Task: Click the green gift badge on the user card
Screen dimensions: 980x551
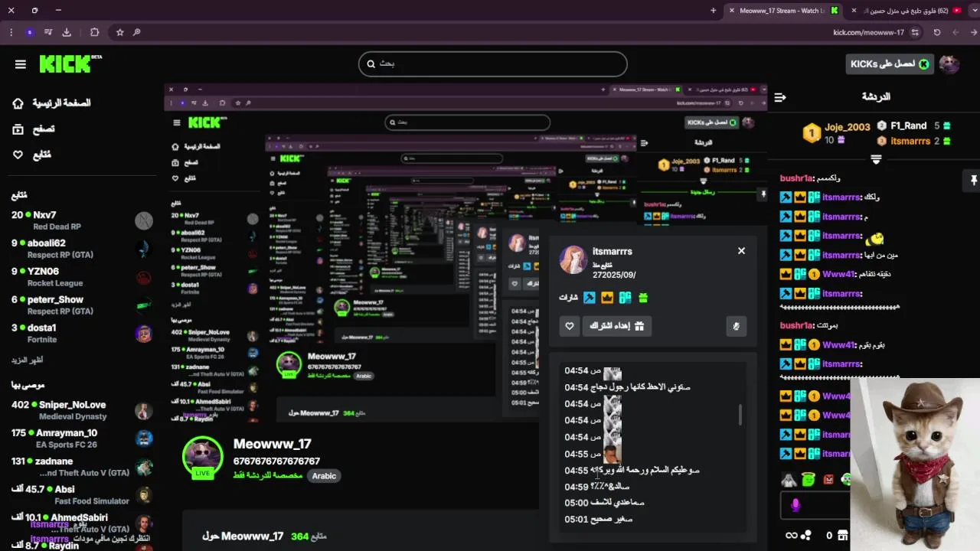Action: pos(643,298)
